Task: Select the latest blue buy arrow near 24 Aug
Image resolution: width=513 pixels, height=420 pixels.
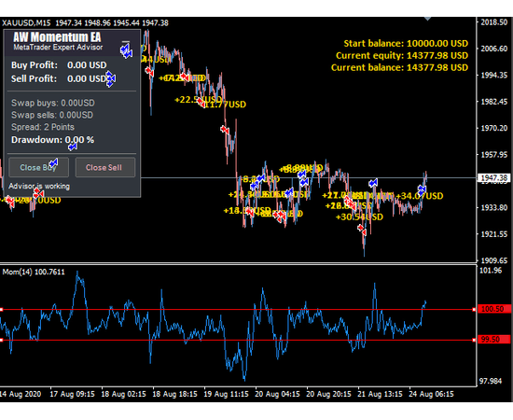Action: [422, 189]
